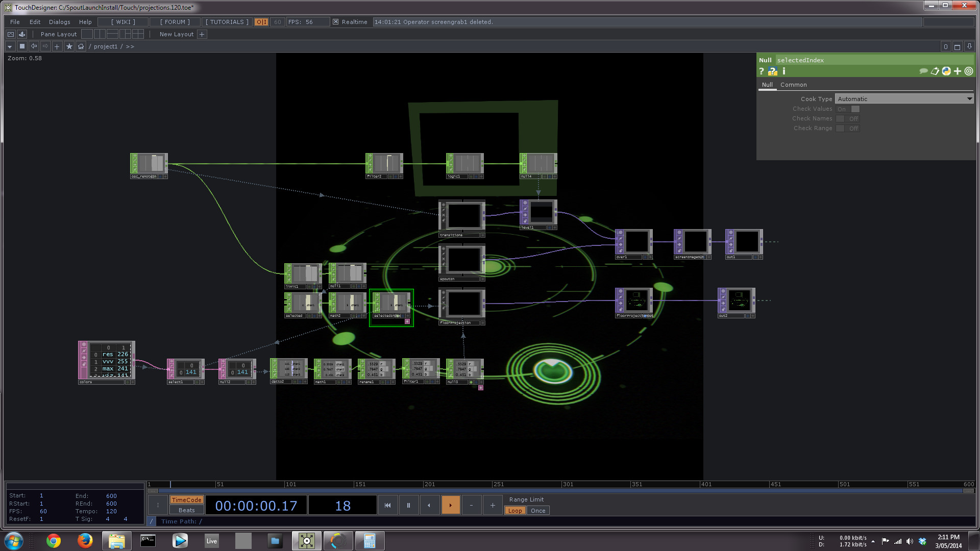
Task: Open TouchDesigner icon in Windows taskbar
Action: [x=307, y=541]
